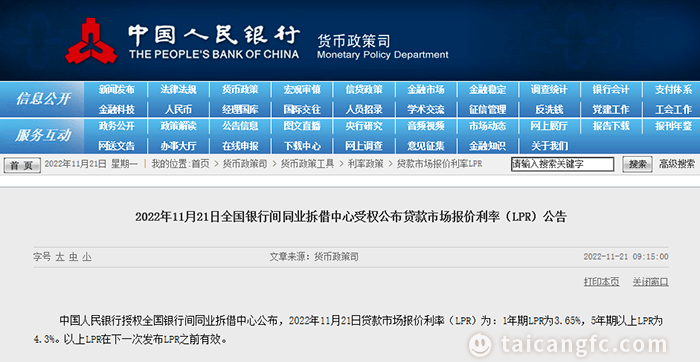The width and height of the screenshot is (700, 362).
Task: Open the 关于我们 page
Action: click(549, 146)
